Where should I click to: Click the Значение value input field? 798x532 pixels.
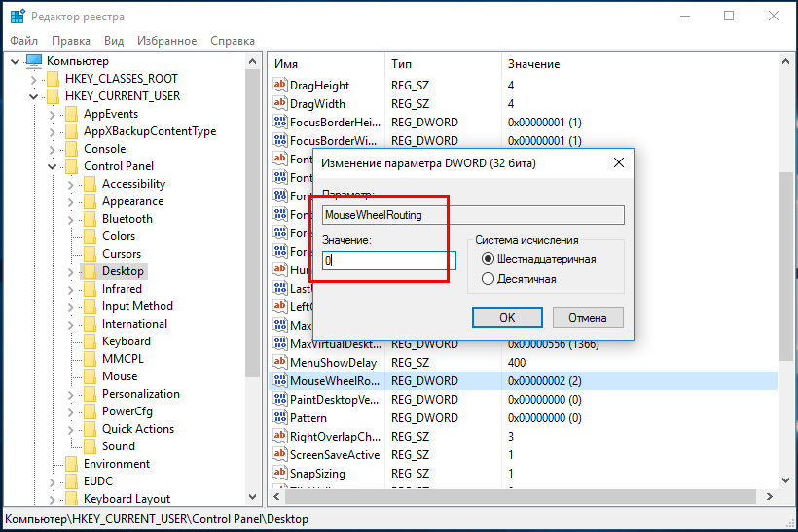pyautogui.click(x=389, y=261)
